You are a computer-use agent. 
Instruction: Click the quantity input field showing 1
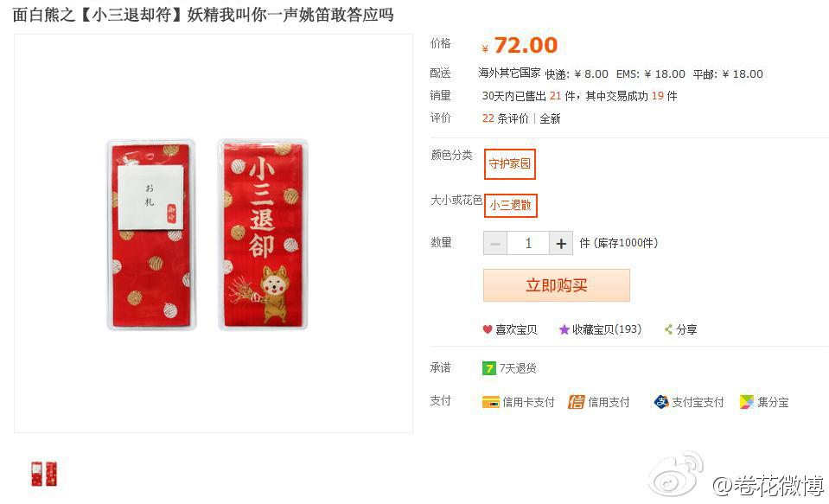pos(528,243)
